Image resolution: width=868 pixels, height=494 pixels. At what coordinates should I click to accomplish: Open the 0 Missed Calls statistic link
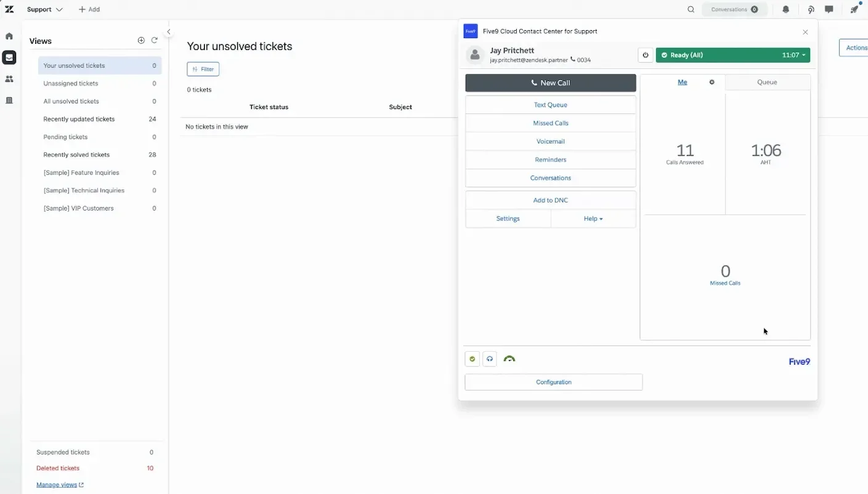(x=725, y=275)
